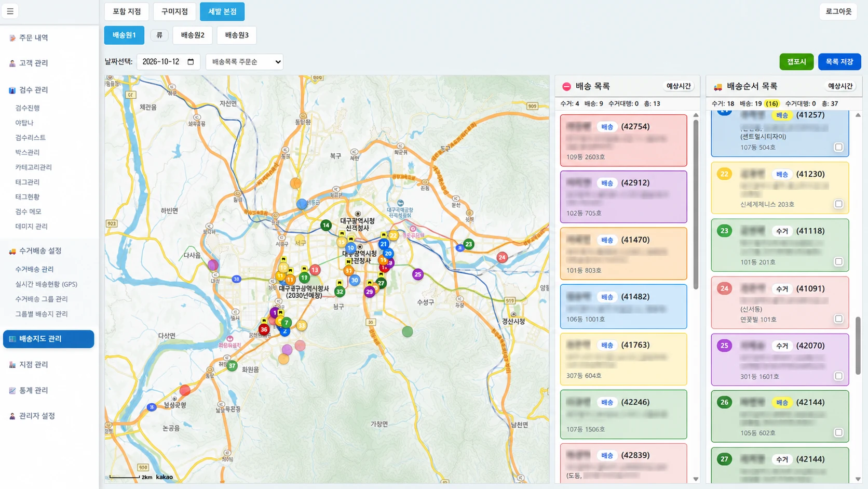Click the red minus icon beside 배송 목록
The width and height of the screenshot is (868, 489).
coord(566,86)
